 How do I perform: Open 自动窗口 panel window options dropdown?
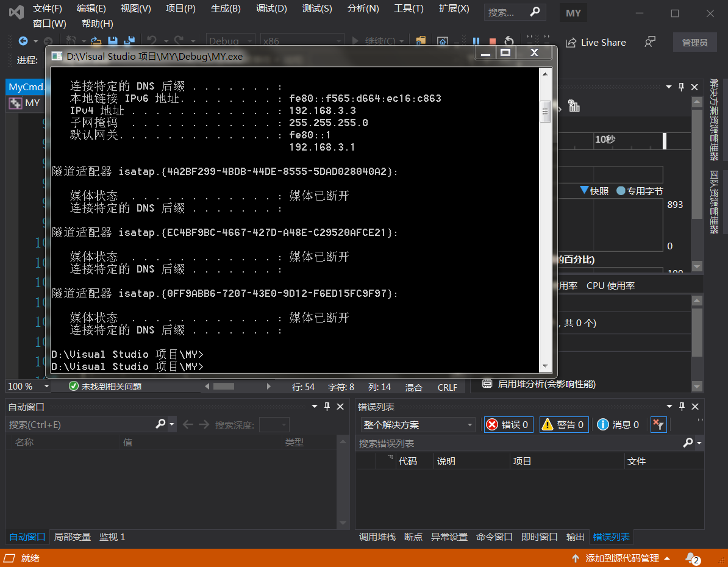(315, 406)
